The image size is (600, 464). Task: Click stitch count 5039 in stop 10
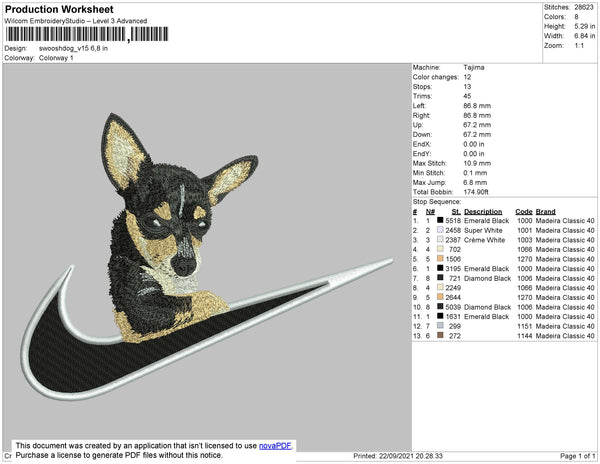pyautogui.click(x=453, y=307)
